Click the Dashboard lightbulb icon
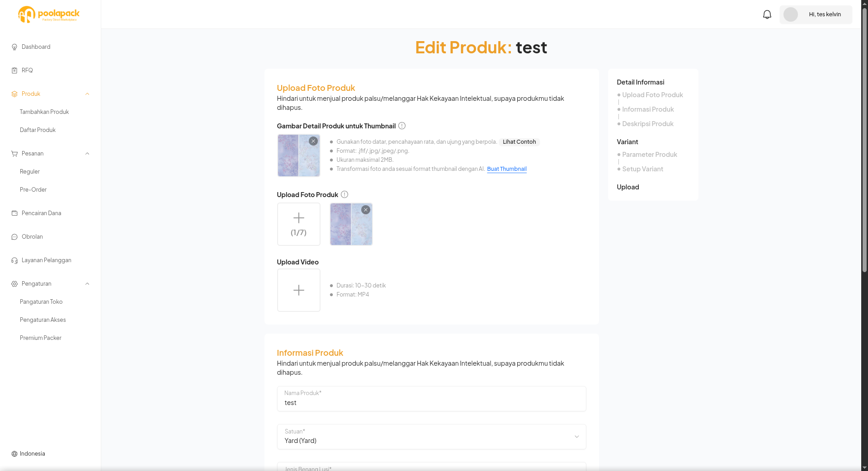The height and width of the screenshot is (471, 868). 14,47
